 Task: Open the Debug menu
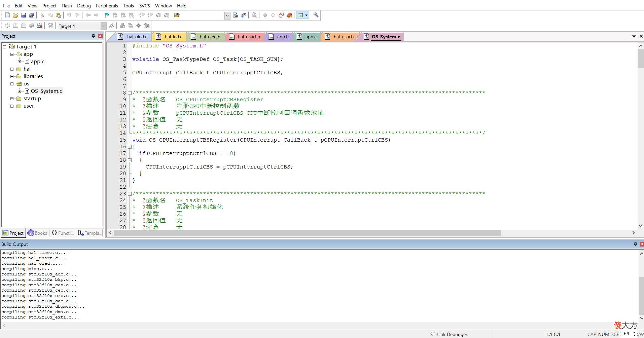click(x=84, y=6)
